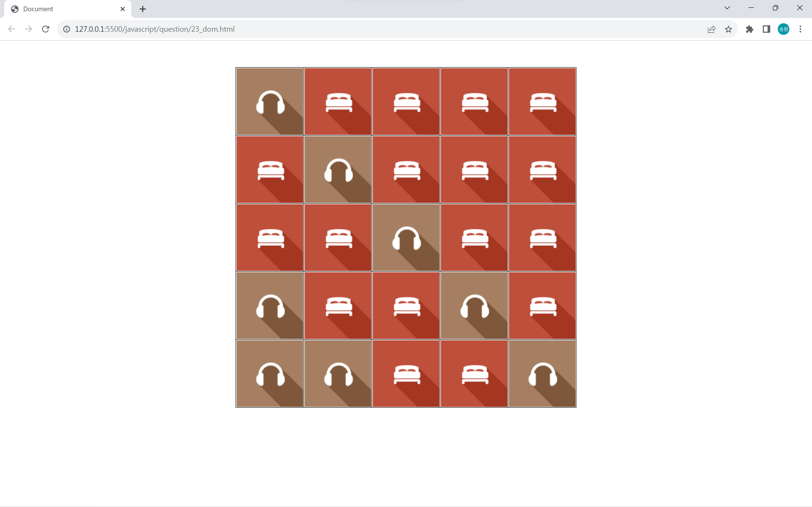Click the headphone tile in top-left corner
Screen dimensions: 812x507
(270, 101)
